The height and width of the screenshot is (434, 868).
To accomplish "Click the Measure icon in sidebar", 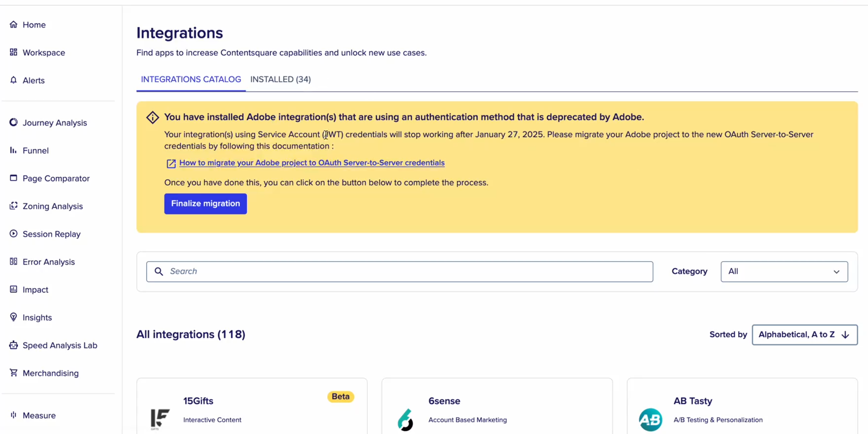I will (x=14, y=415).
